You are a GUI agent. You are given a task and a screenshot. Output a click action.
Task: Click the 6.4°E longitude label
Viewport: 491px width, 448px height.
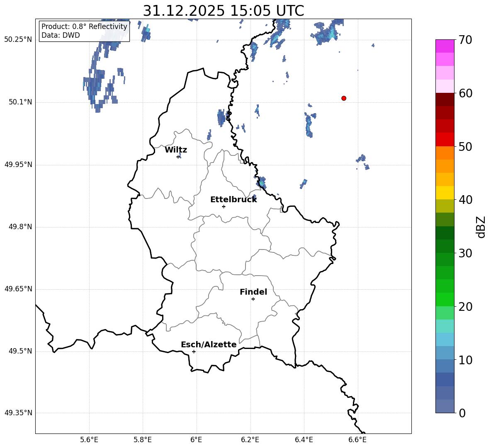[x=304, y=440]
